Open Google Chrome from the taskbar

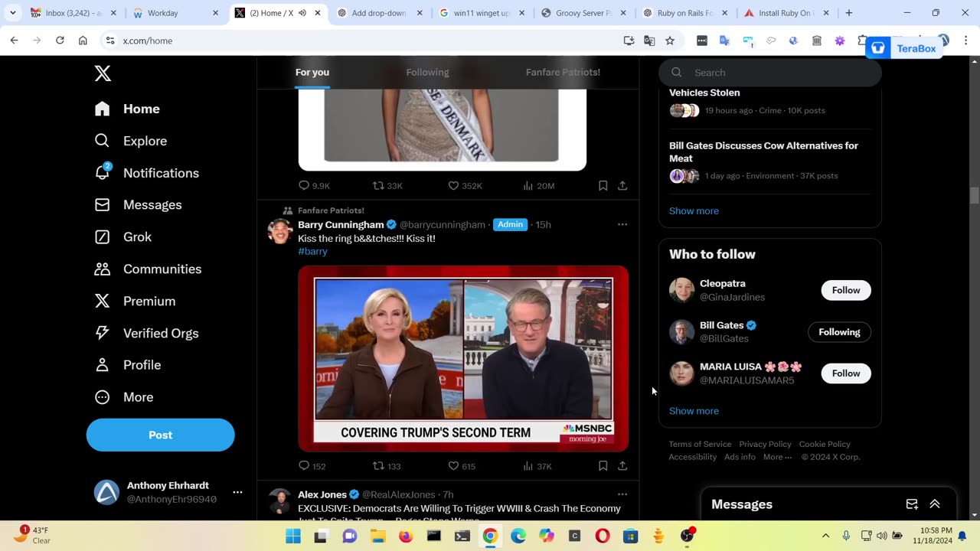[x=490, y=536]
